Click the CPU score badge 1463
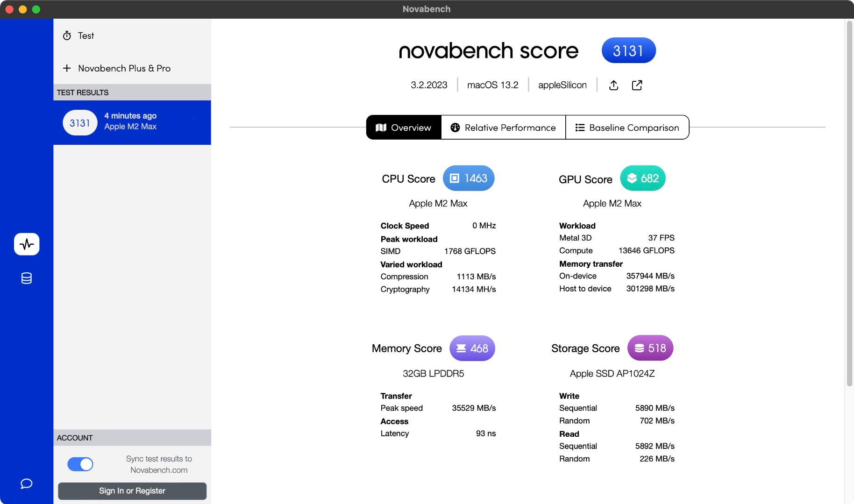Viewport: 854px width, 504px height. [469, 178]
